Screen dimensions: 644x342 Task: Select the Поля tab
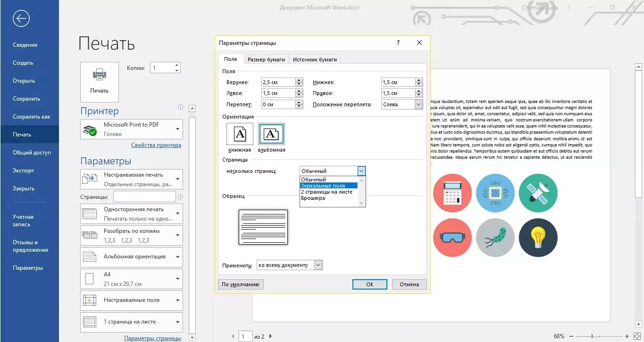tap(231, 59)
